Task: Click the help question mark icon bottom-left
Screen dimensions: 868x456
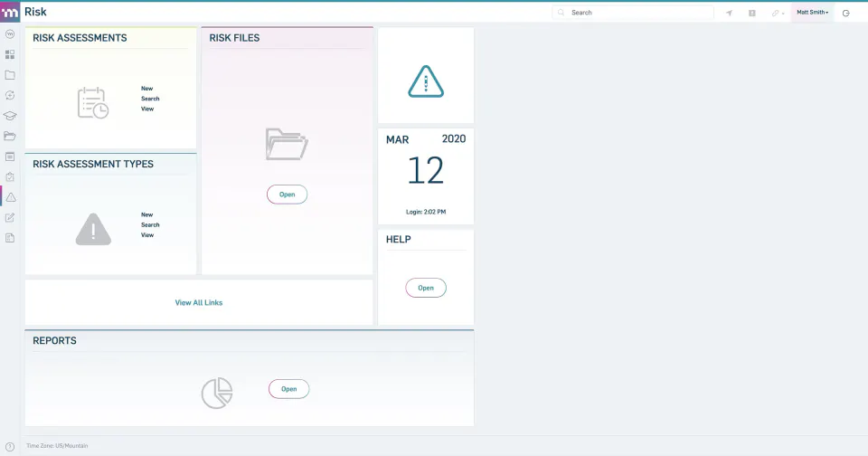Action: [x=10, y=447]
